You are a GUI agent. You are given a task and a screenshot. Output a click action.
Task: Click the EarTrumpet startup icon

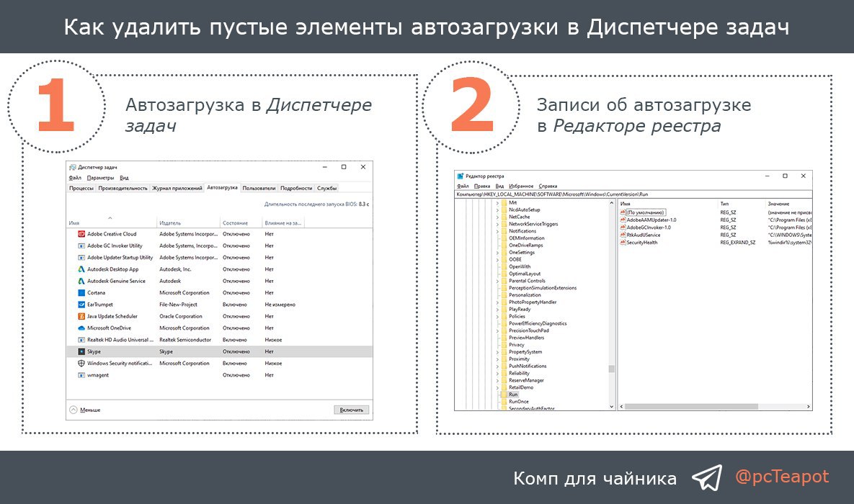[81, 305]
